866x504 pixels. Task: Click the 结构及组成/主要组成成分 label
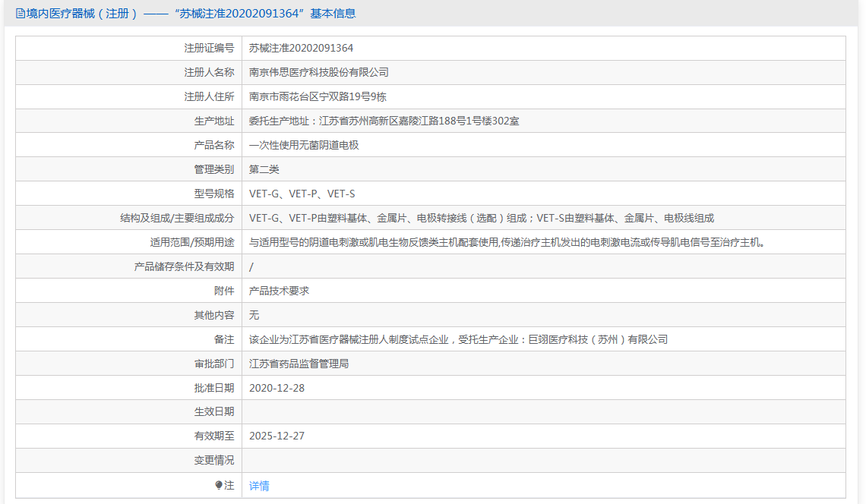click(177, 218)
